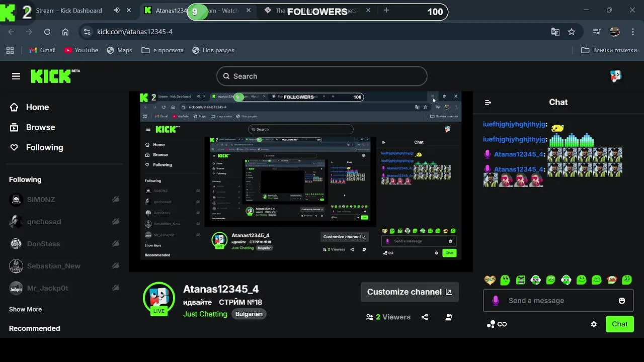
Task: Click the Customize channel button
Action: point(410,292)
